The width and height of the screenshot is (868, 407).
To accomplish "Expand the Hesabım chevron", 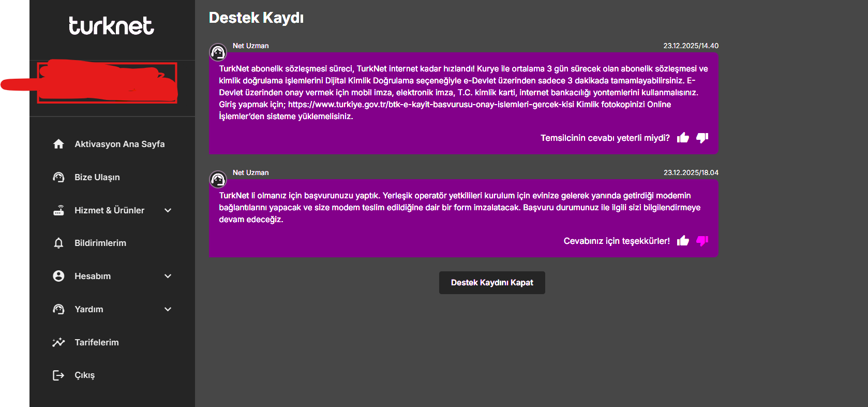I will click(x=168, y=276).
